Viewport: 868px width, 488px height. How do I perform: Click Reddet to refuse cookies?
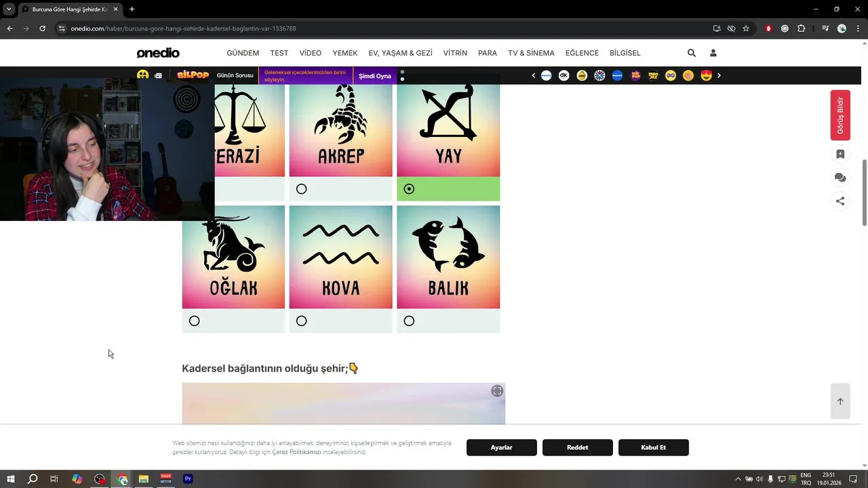(x=578, y=447)
